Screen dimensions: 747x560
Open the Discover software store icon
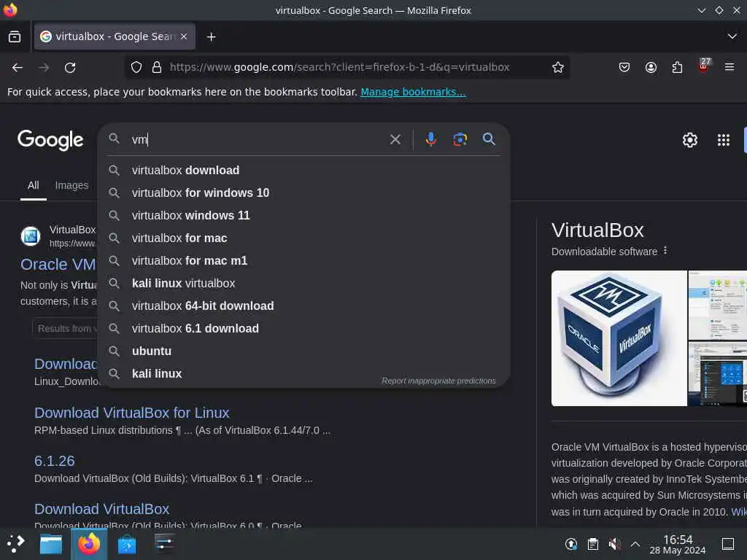(127, 544)
